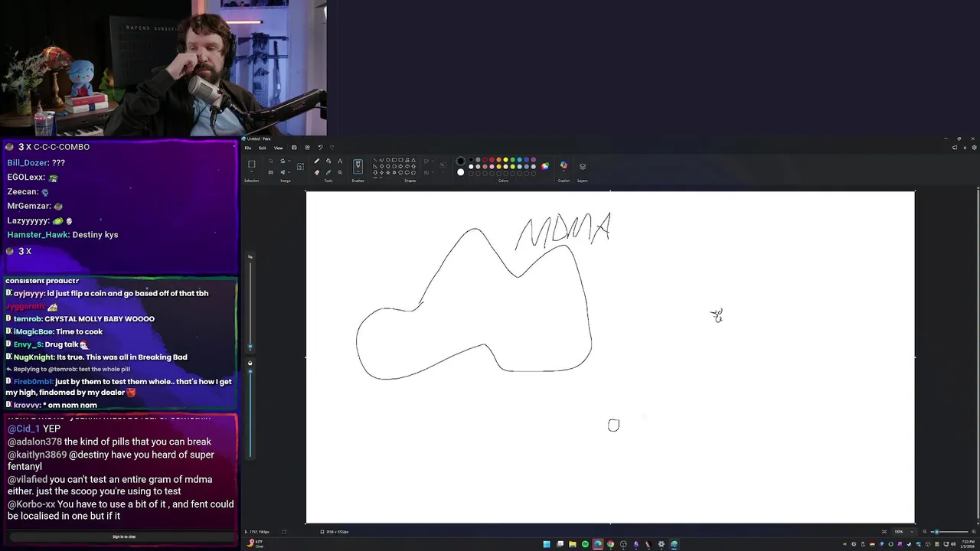Select the Eraser tool

[x=317, y=172]
